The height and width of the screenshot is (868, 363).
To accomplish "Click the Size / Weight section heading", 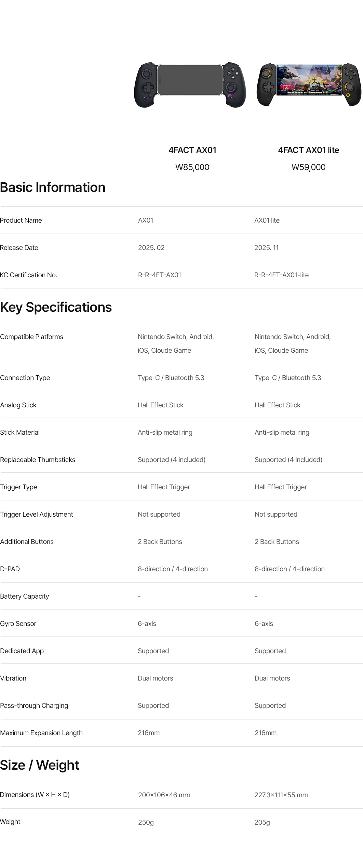I will click(x=40, y=765).
